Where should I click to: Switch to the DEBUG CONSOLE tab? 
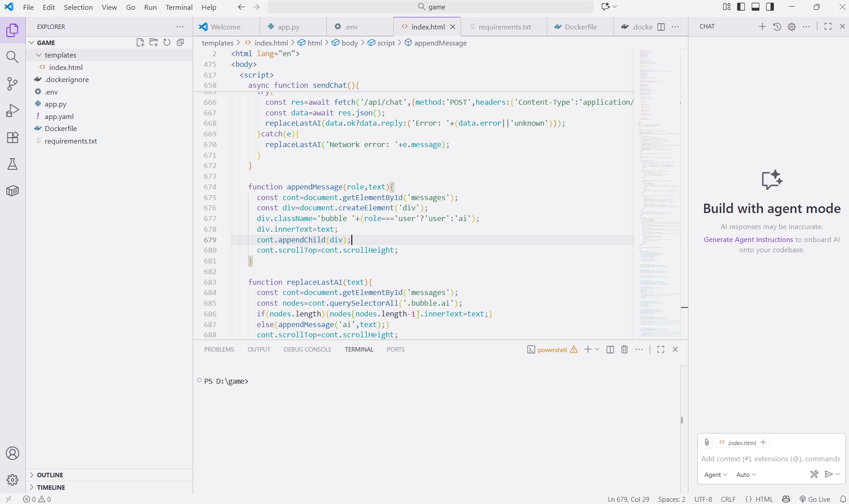(x=308, y=349)
